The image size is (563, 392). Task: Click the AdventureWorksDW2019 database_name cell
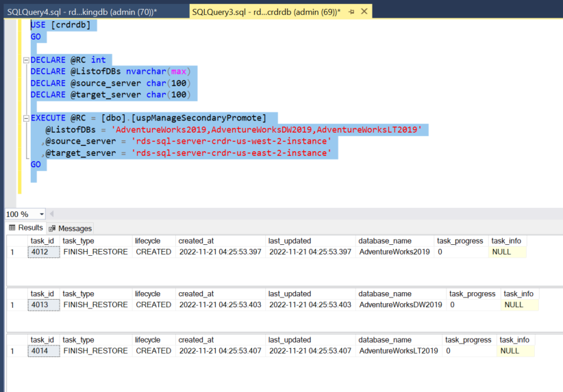tap(401, 305)
